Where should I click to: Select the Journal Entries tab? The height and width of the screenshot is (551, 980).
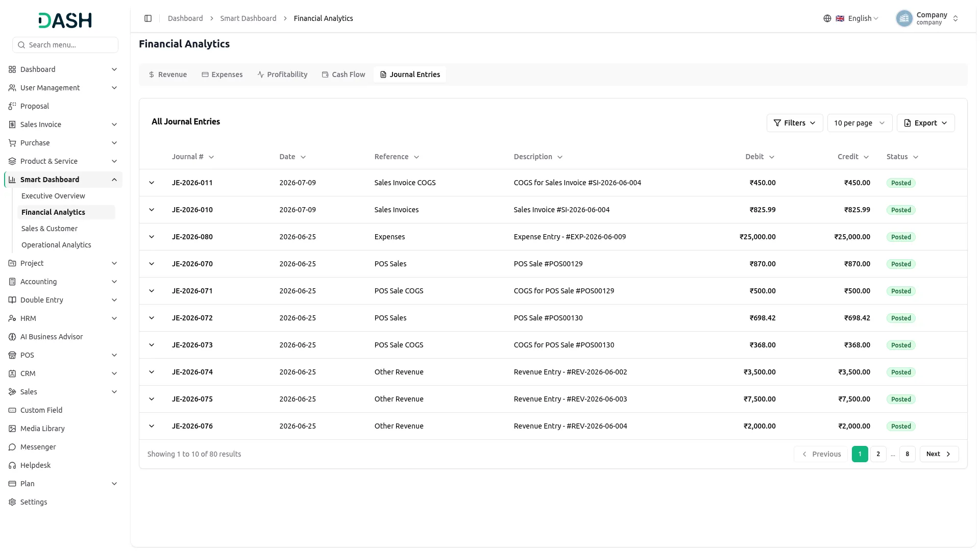coord(410,74)
